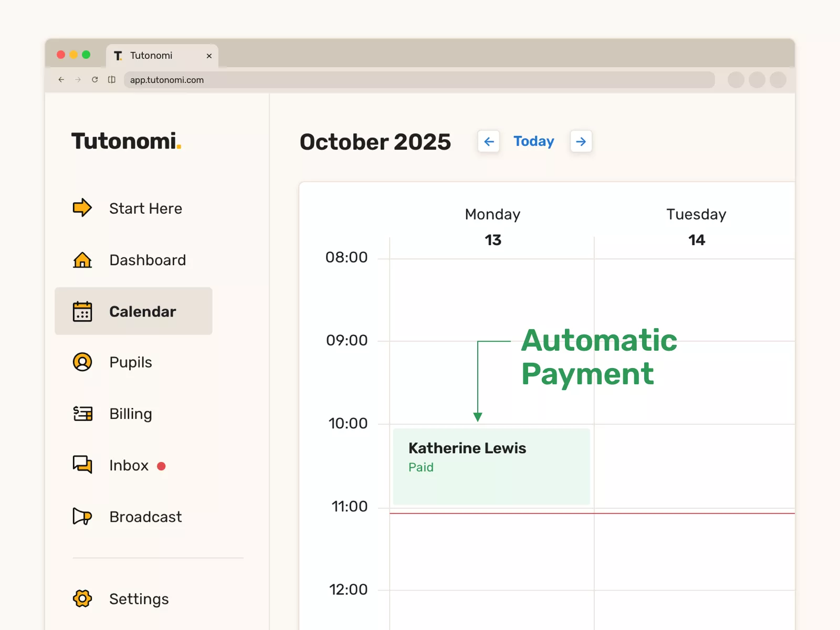Click the red current-time line marker
Viewport: 840px width, 630px height.
pos(592,513)
